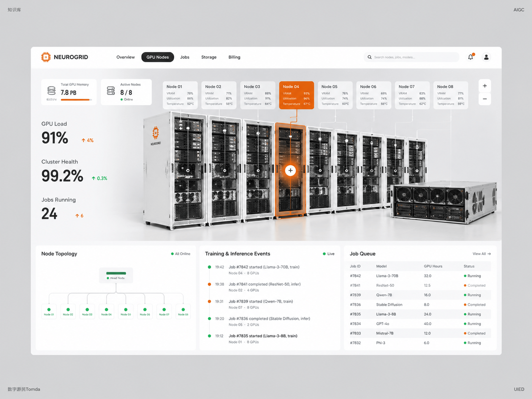Select the Node 02 stats card
Viewport: 532px width, 399px height.
pos(219,95)
